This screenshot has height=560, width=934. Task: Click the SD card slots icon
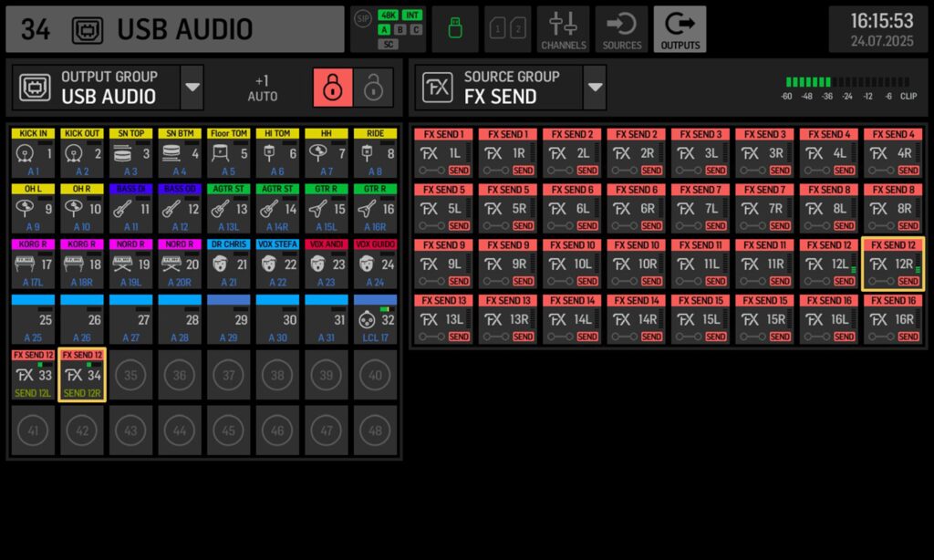508,29
